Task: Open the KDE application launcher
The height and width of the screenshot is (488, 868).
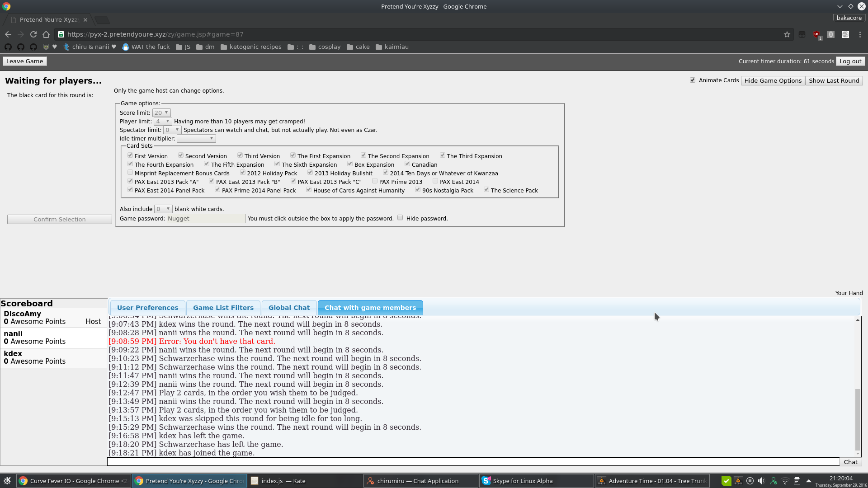Action: tap(7, 481)
